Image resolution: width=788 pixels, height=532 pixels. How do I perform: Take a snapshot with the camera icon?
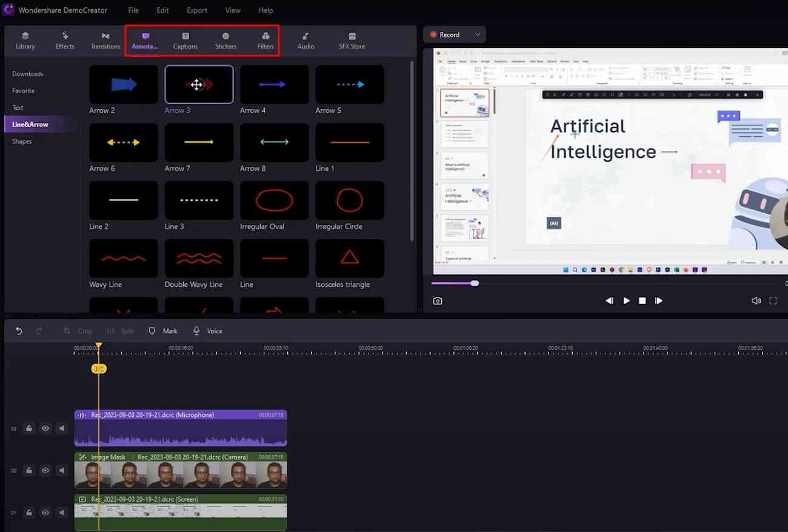[437, 301]
